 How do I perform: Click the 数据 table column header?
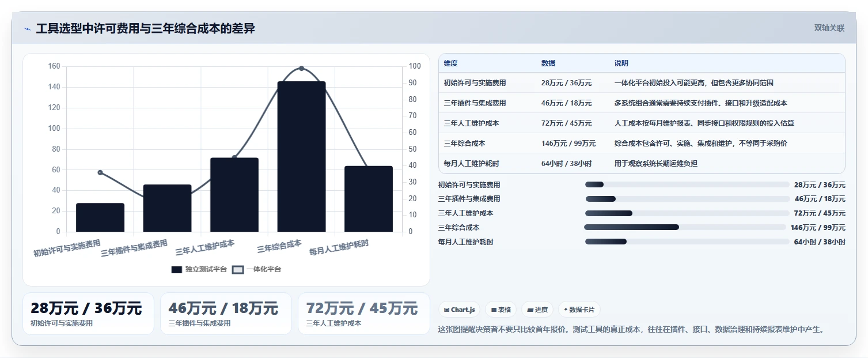548,63
